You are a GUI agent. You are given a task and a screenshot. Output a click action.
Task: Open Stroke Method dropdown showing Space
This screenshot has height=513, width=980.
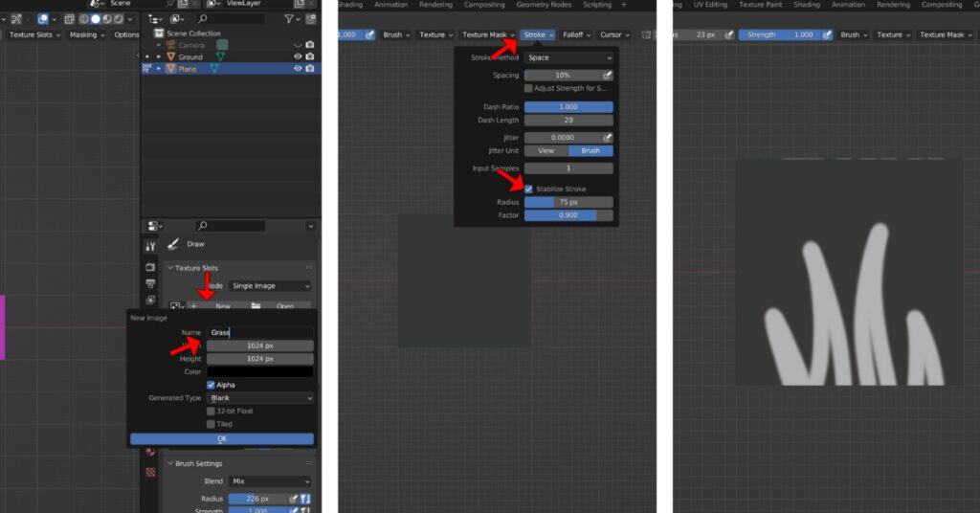coord(568,57)
